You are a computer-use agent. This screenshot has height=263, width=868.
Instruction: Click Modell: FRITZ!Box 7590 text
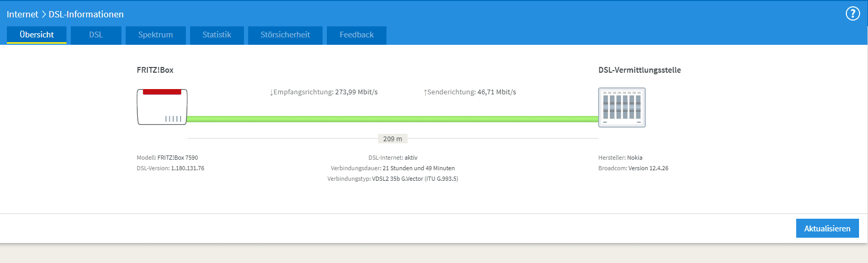(x=167, y=158)
